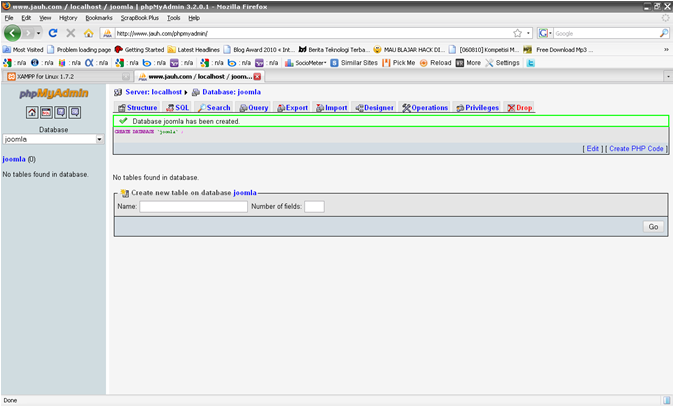Reload the page with the blue refresh icon
This screenshot has width=678, height=408.
[x=53, y=33]
